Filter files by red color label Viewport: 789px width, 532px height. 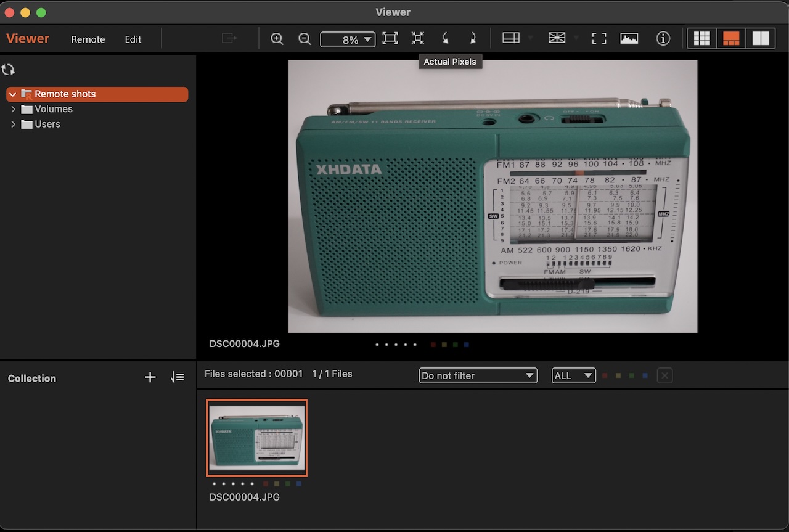point(605,375)
